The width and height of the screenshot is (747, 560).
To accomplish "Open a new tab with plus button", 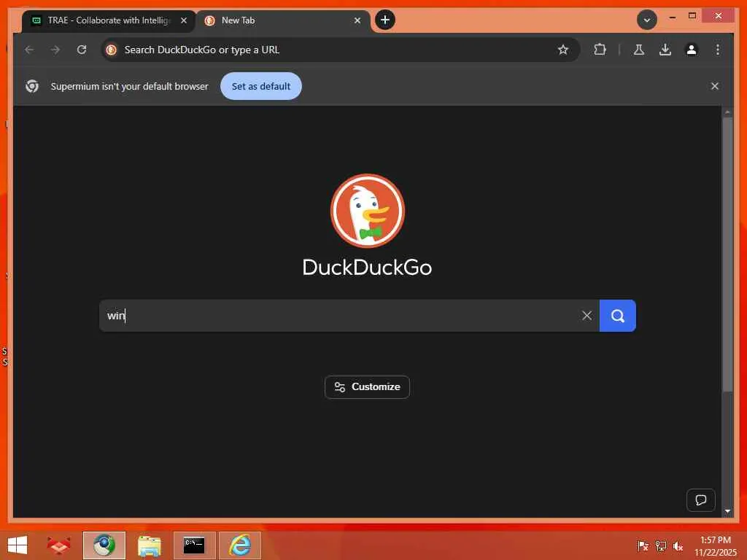I will (385, 20).
